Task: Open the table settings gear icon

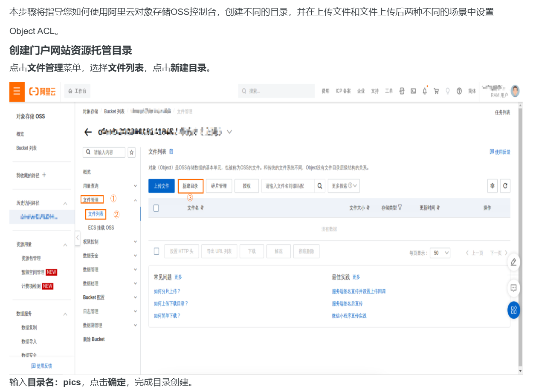Action: [x=493, y=186]
